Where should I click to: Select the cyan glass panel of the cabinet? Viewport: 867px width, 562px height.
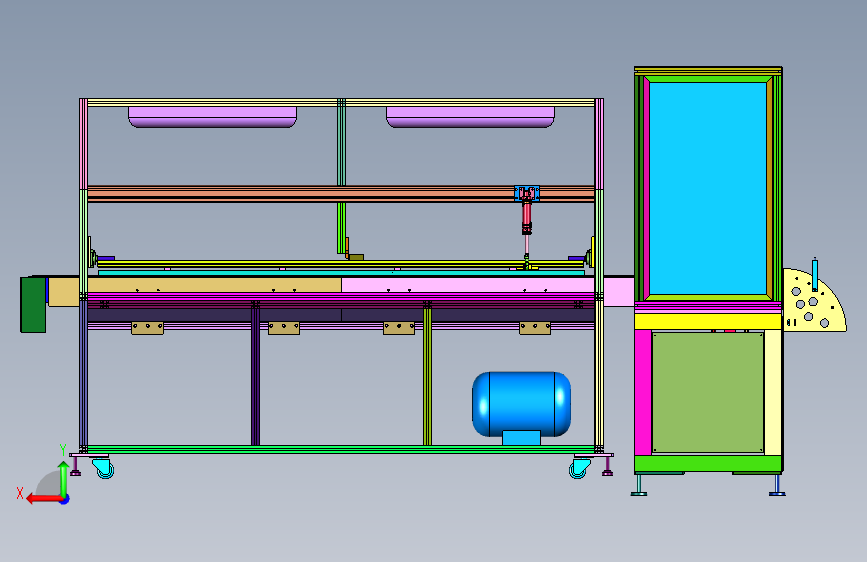[708, 188]
